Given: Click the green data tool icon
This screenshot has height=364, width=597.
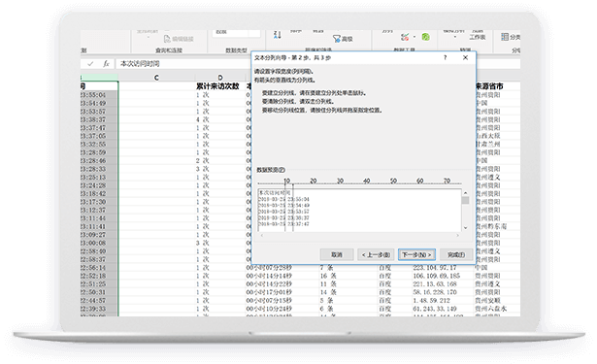Looking at the screenshot, I should click(x=426, y=37).
